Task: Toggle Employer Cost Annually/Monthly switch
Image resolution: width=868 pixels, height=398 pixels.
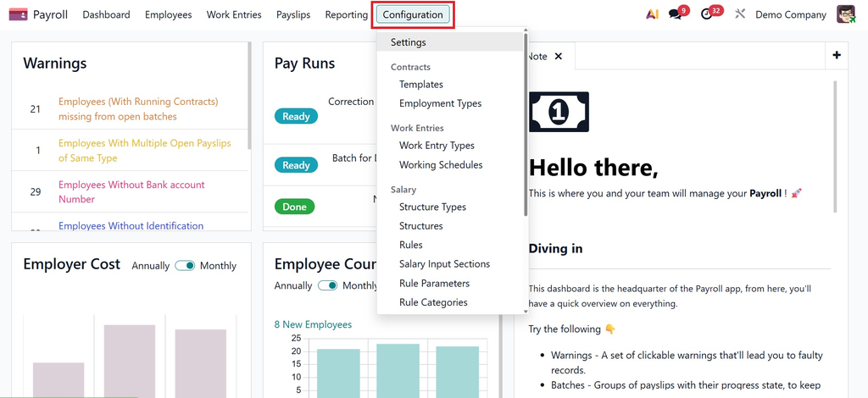Action: click(x=185, y=266)
